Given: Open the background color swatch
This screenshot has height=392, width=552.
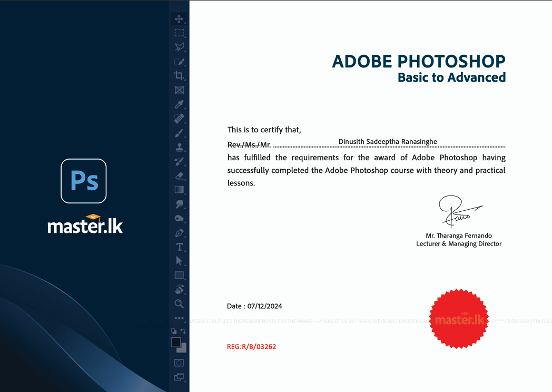Looking at the screenshot, I should tap(183, 349).
